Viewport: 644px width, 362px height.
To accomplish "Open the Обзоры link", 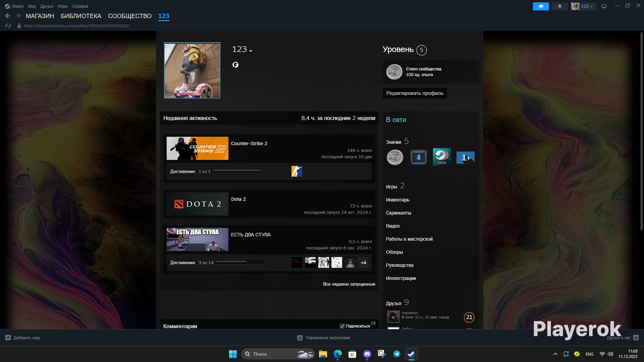I will click(394, 252).
